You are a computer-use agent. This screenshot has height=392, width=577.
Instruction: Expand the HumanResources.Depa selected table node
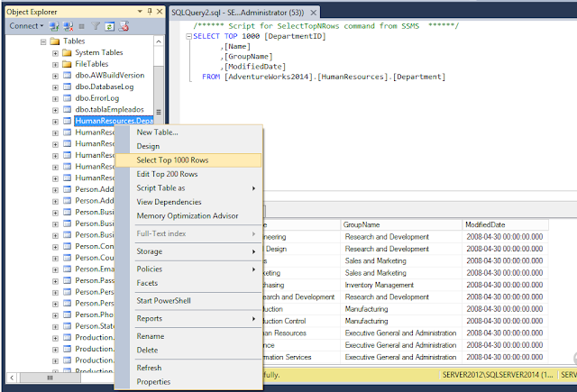[55, 122]
